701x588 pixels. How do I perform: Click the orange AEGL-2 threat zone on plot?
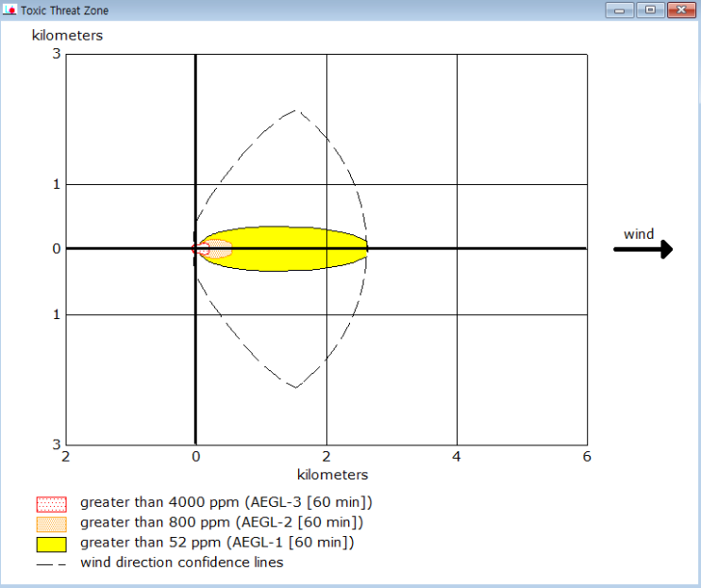pos(222,248)
